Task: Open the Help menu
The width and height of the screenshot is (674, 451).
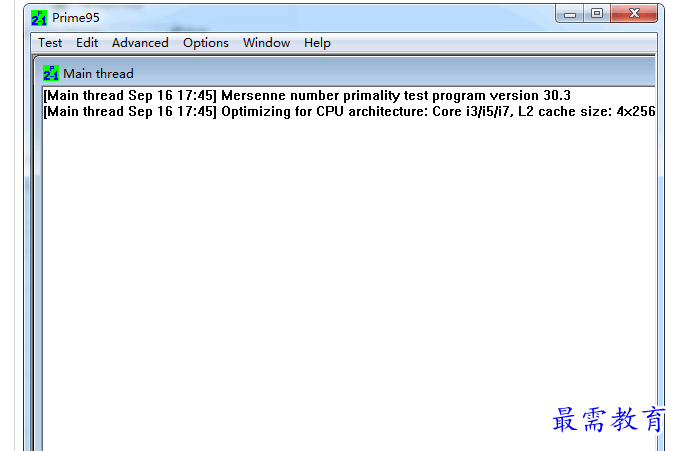Action: tap(317, 43)
